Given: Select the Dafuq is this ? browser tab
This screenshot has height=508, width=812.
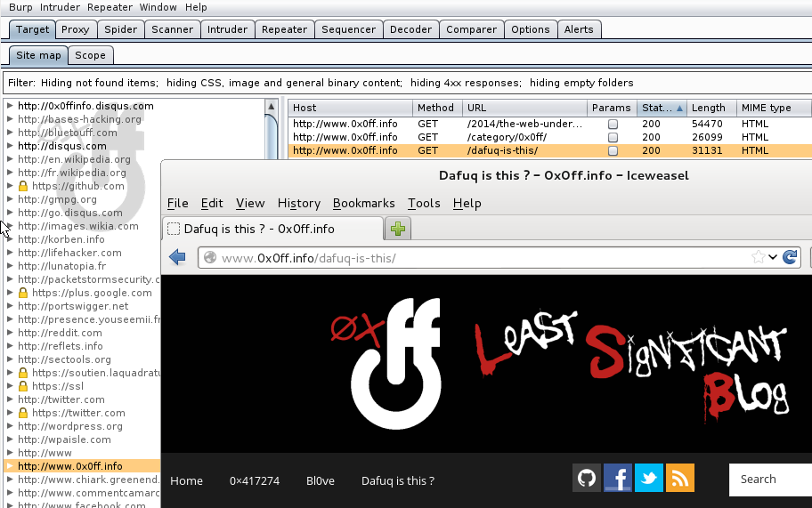Looking at the screenshot, I should tap(273, 229).
